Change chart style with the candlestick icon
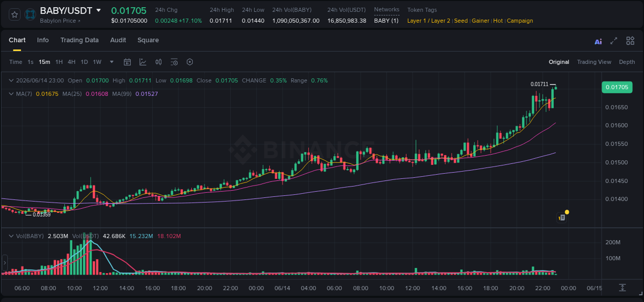This screenshot has height=302, width=644. coord(159,62)
